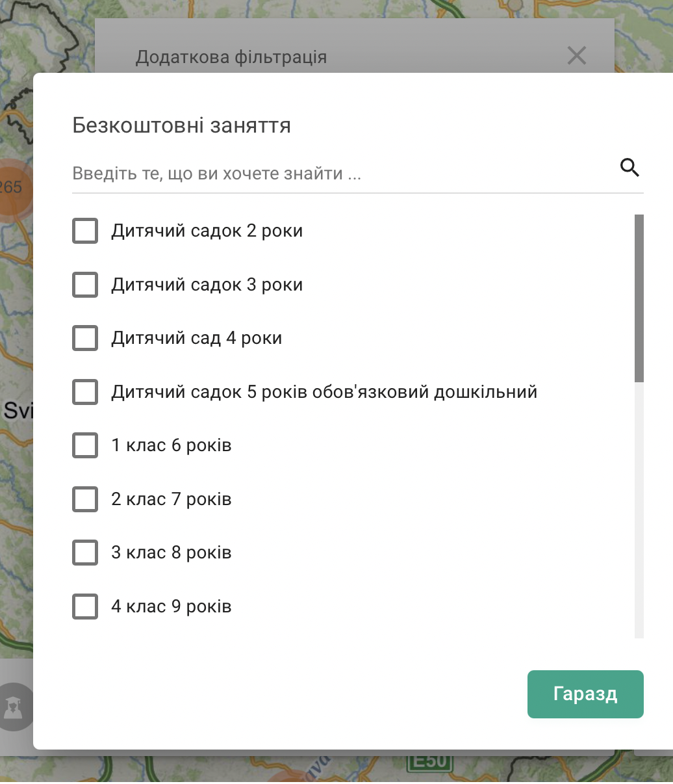Screen dimensions: 673x784
Task: Click the Додаткова фільтрація header text
Action: coord(231,57)
